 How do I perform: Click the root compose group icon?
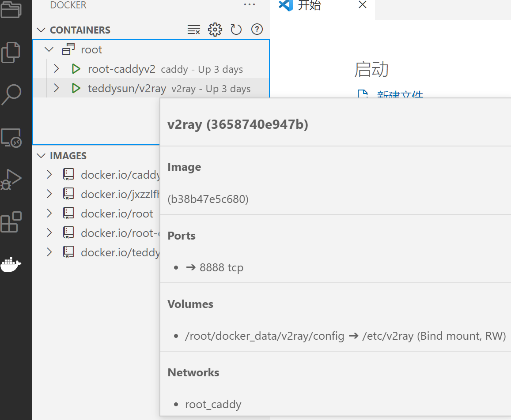point(68,49)
